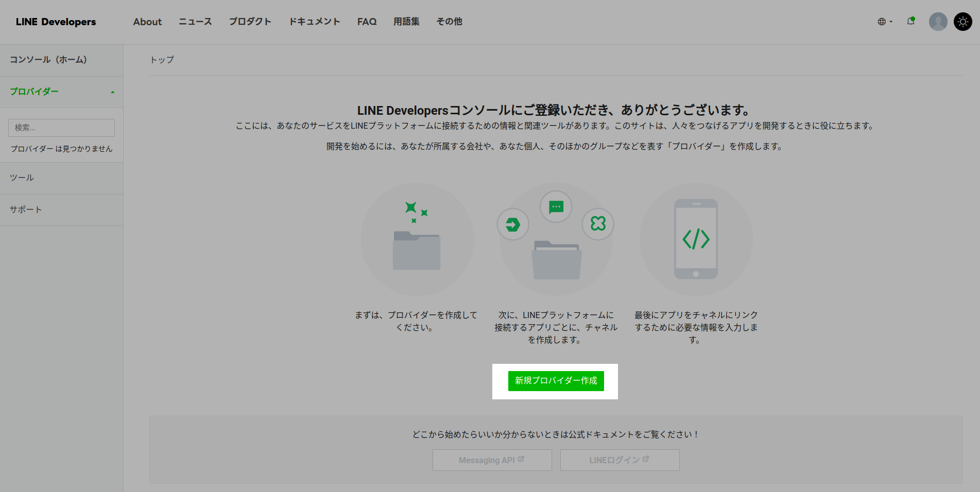Click the LINE Developers logo

(56, 22)
